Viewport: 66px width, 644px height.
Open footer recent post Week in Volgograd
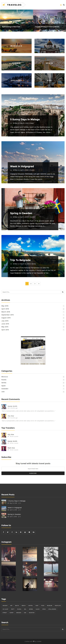[14, 508]
